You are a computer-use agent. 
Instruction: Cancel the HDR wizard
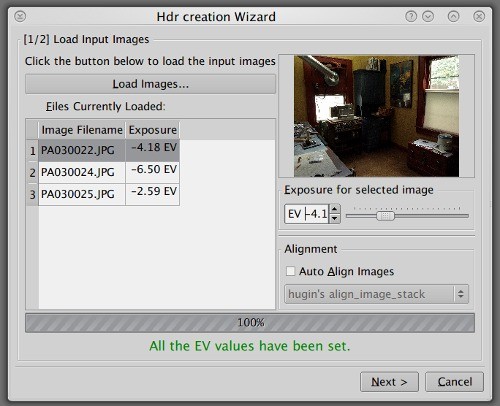click(454, 382)
